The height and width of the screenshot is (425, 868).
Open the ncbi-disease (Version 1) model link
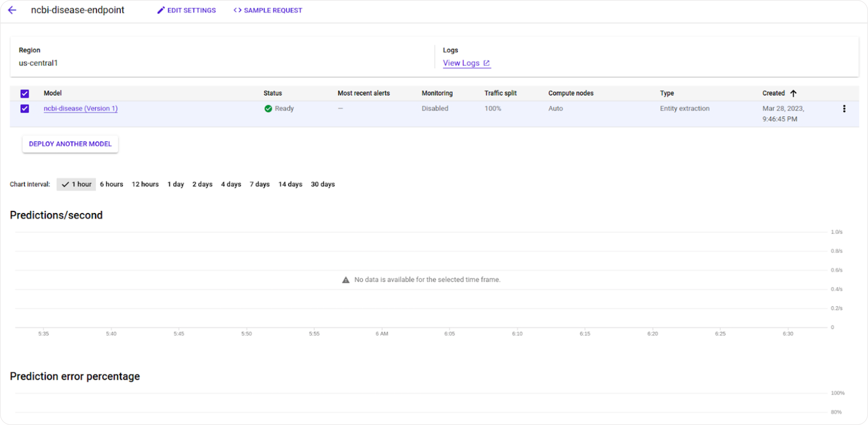click(x=80, y=108)
